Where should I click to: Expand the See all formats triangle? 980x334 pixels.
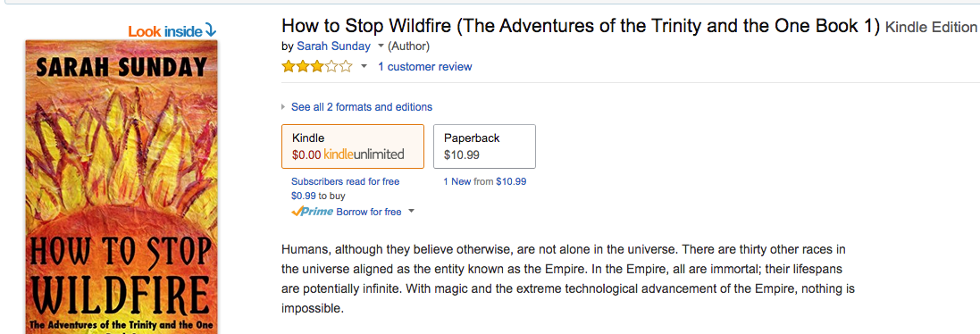tap(284, 107)
